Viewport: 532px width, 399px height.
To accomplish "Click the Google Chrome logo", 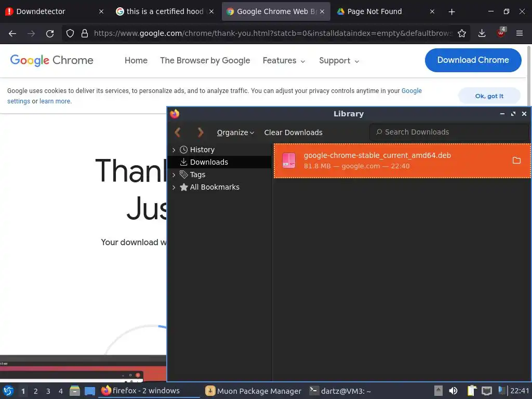I will pyautogui.click(x=51, y=60).
